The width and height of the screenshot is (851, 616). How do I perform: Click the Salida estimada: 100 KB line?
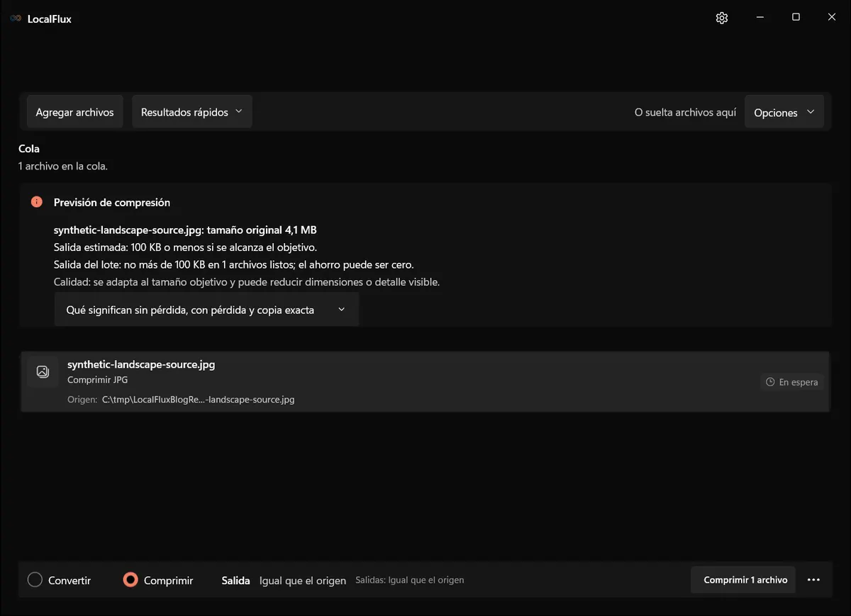[x=185, y=247]
